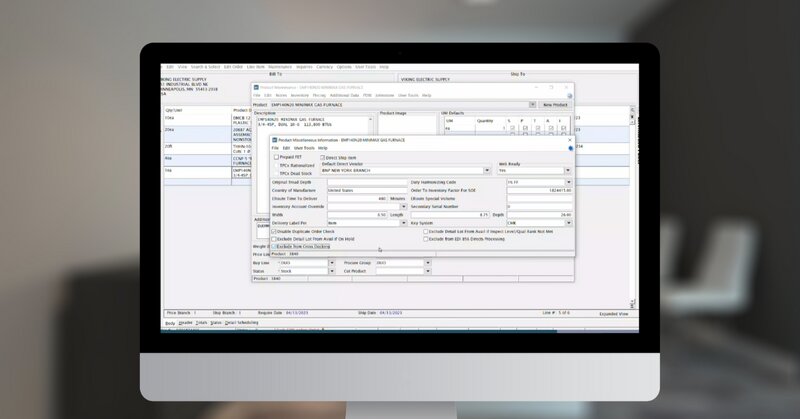Click the New Product button
Viewport: 800px width, 419px height.
[x=555, y=105]
